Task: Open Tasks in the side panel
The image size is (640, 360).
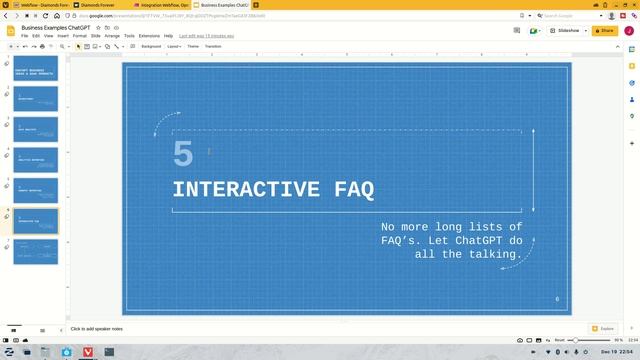Action: (x=632, y=83)
